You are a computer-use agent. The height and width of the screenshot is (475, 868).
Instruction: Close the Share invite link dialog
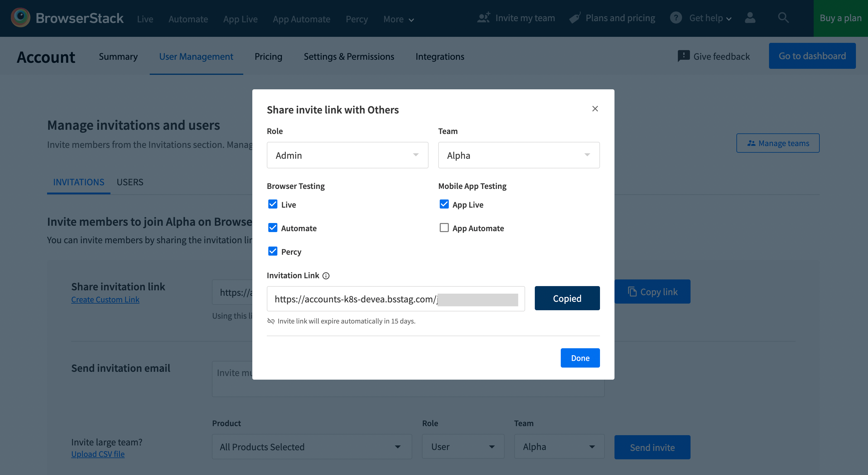[x=595, y=109]
